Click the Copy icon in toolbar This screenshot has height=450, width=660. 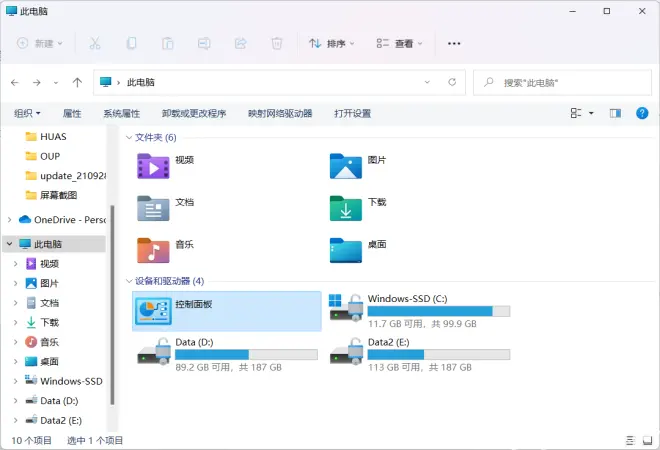[x=132, y=43]
